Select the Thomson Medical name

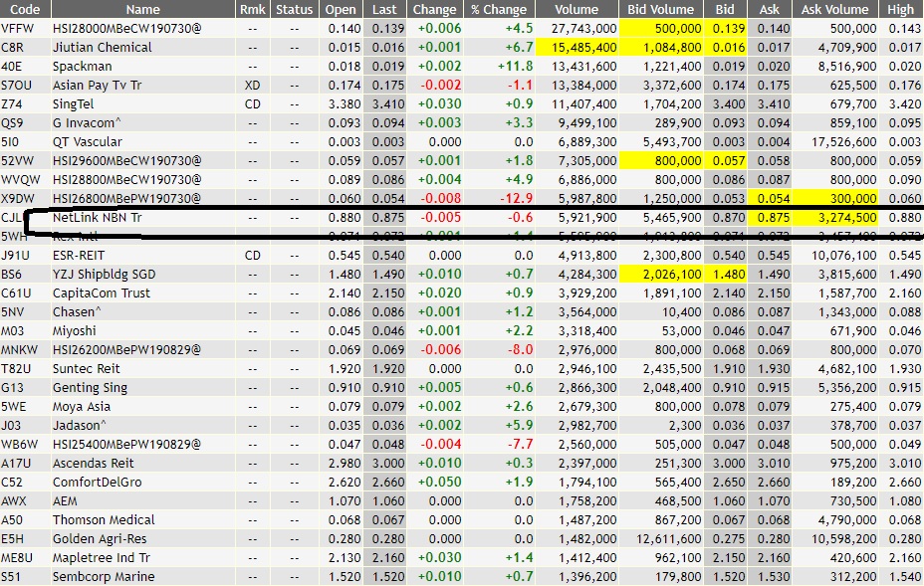[x=104, y=520]
